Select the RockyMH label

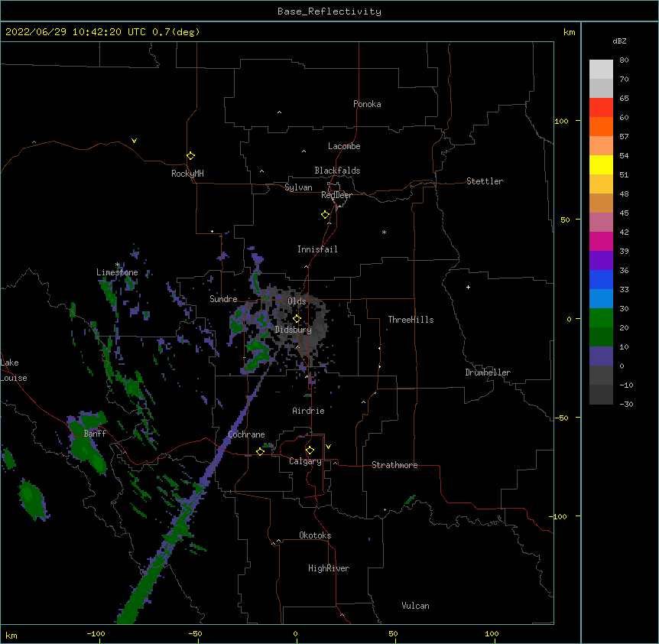pos(187,174)
